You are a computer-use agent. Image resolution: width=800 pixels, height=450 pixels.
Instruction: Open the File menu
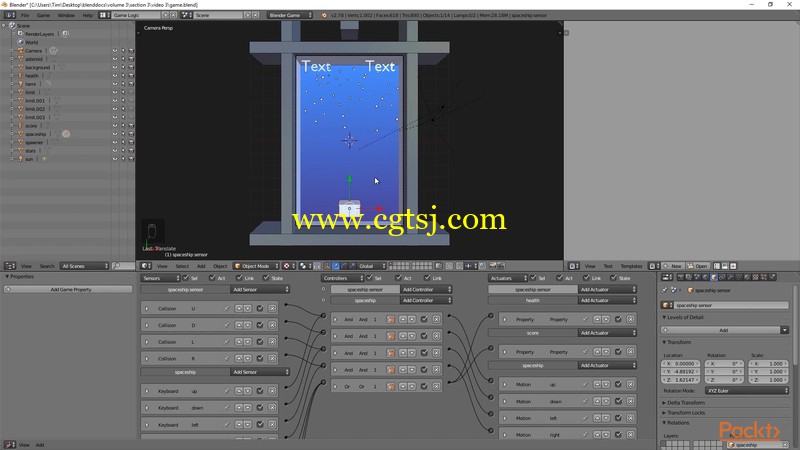click(25, 15)
